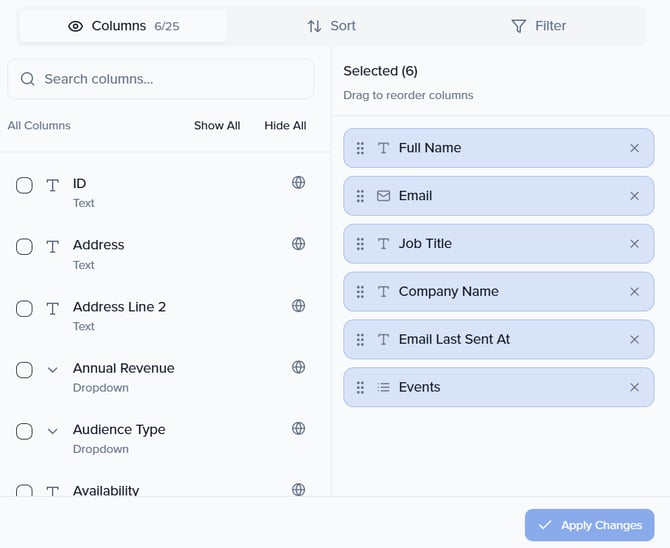Remove Full Name from selected columns
This screenshot has width=670, height=548.
coord(634,148)
